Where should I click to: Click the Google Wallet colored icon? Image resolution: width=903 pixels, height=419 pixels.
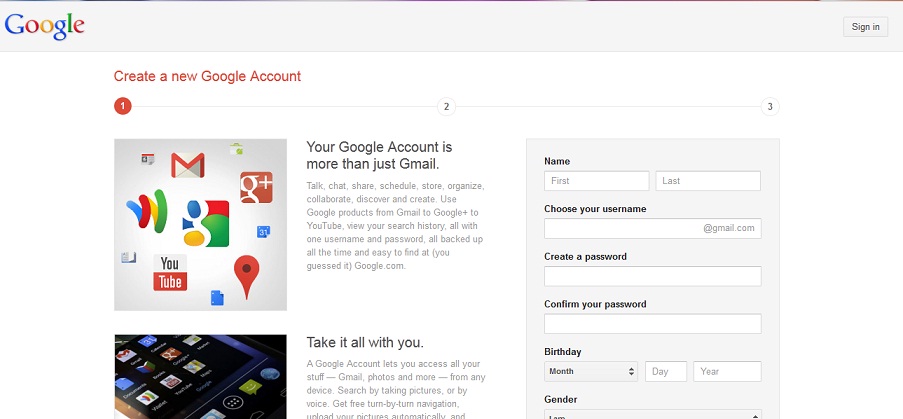point(147,211)
